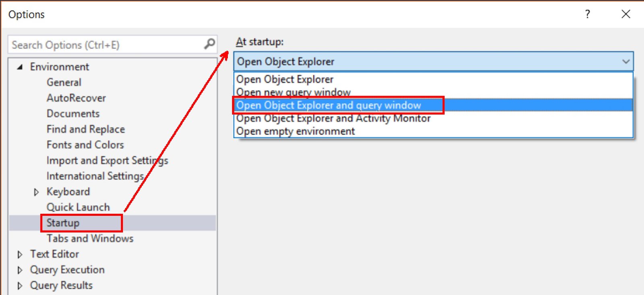Expand the Text Editor node

click(x=20, y=254)
